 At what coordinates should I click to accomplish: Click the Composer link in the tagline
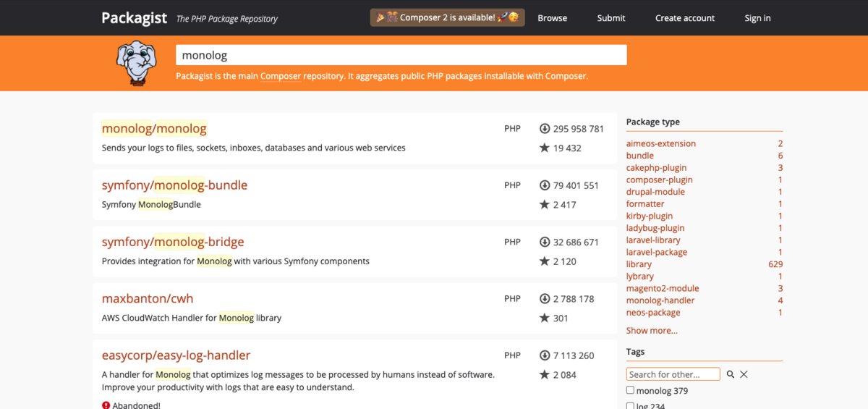point(281,76)
